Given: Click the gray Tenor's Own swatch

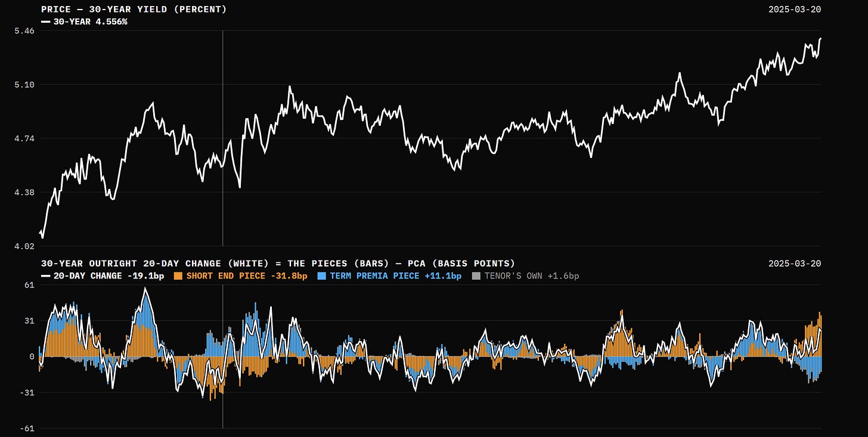Looking at the screenshot, I should click(x=476, y=276).
